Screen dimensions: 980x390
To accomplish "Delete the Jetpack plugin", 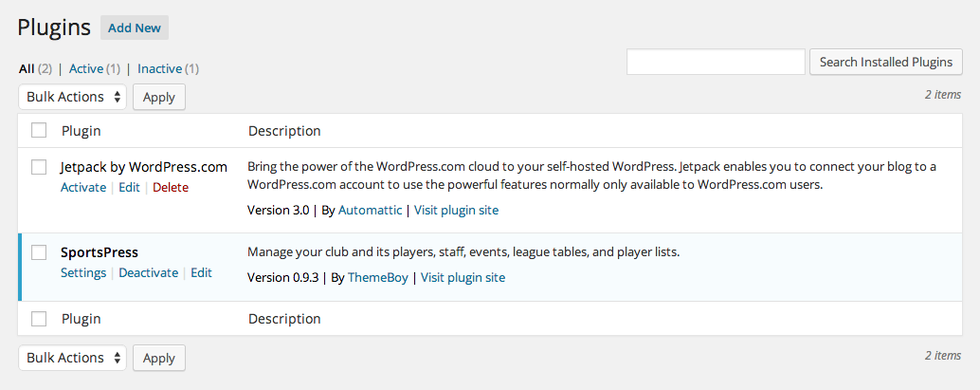I will click(171, 188).
